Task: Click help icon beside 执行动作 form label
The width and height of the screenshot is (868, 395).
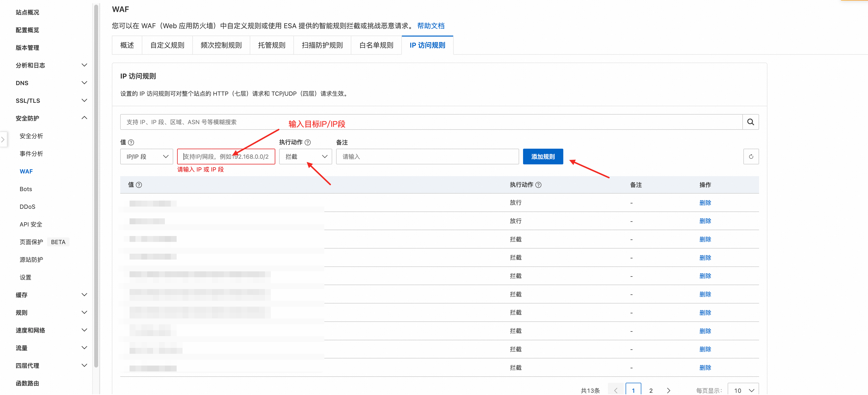Action: pyautogui.click(x=307, y=143)
